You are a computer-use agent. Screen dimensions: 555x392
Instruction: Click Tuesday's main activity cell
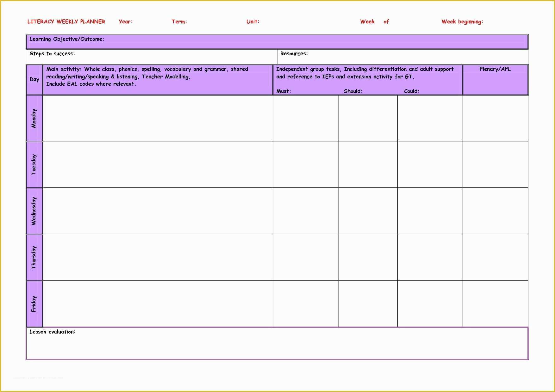click(158, 164)
